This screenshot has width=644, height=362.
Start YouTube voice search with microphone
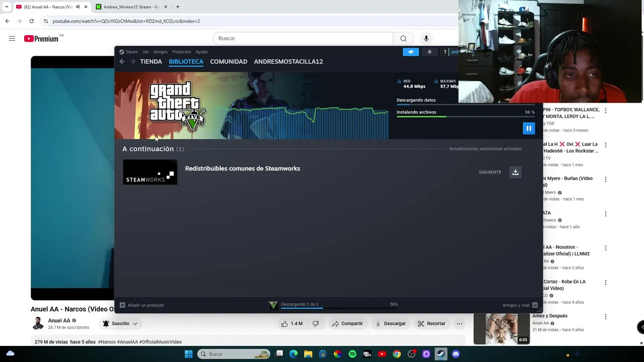426,38
